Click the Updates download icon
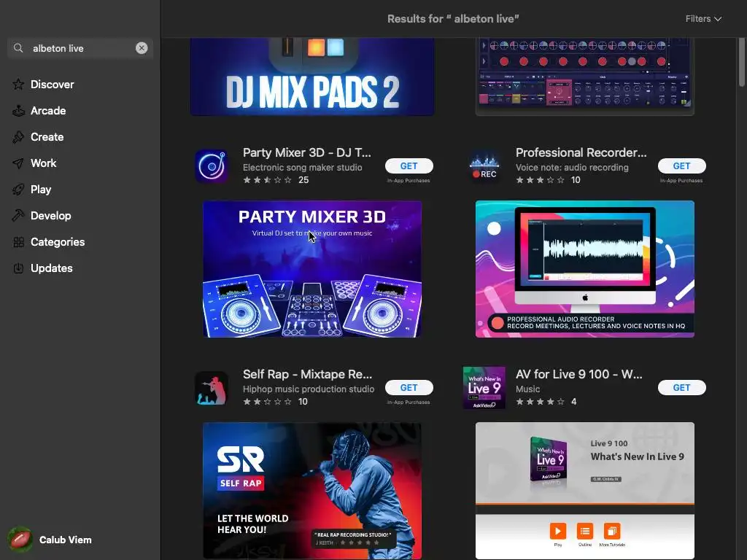747x560 pixels. pyautogui.click(x=18, y=268)
